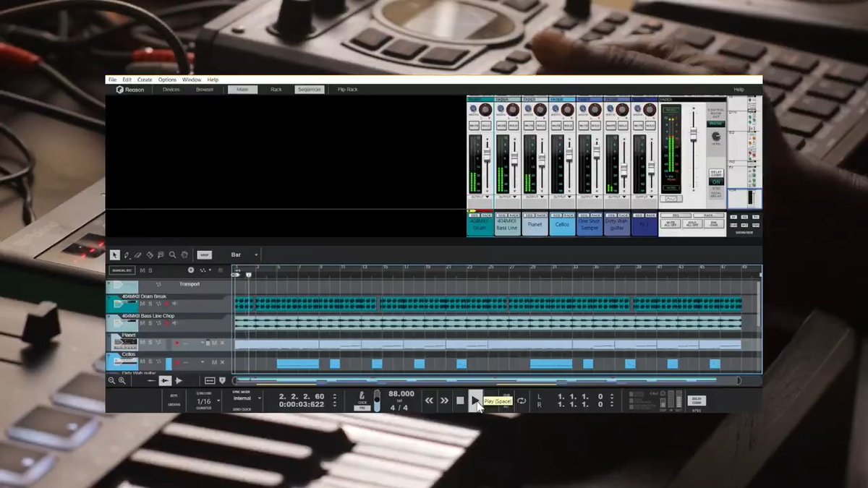Enable record on 404MKII Bass Line Chop track

[166, 323]
